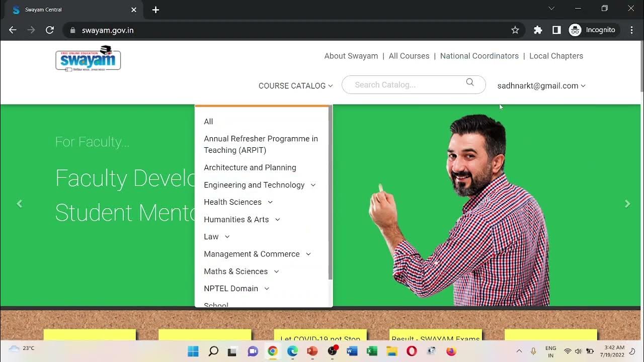Expand Humanities & Arts submenu arrow
Image resolution: width=644 pixels, height=362 pixels.
tap(277, 220)
